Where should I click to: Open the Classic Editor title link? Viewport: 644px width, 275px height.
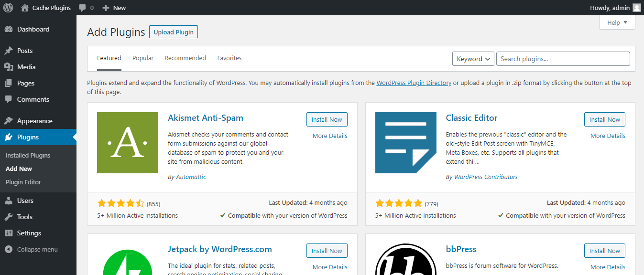472,118
